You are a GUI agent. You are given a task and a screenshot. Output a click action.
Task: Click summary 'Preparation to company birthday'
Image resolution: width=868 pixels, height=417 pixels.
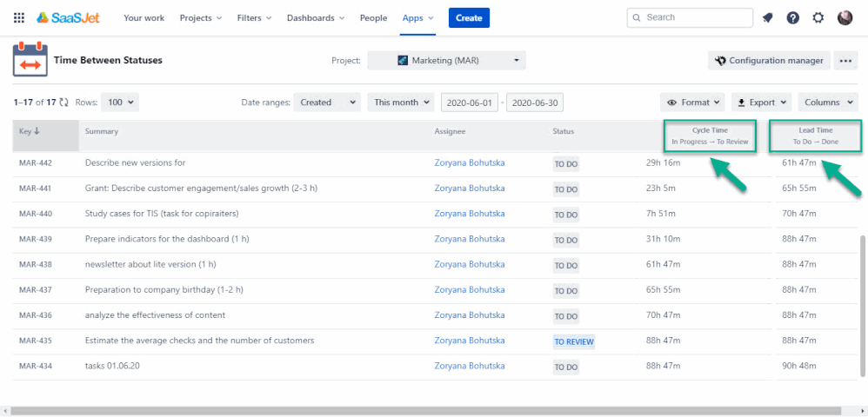164,290
